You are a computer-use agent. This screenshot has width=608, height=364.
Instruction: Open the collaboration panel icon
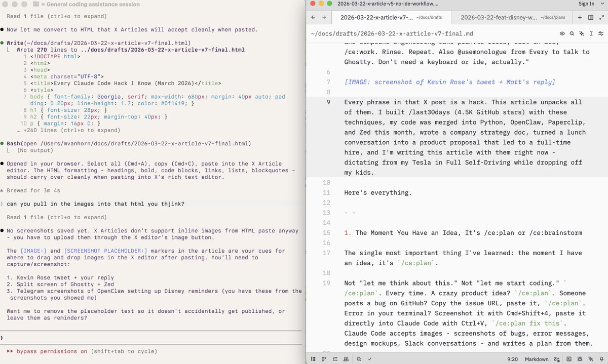point(346,359)
